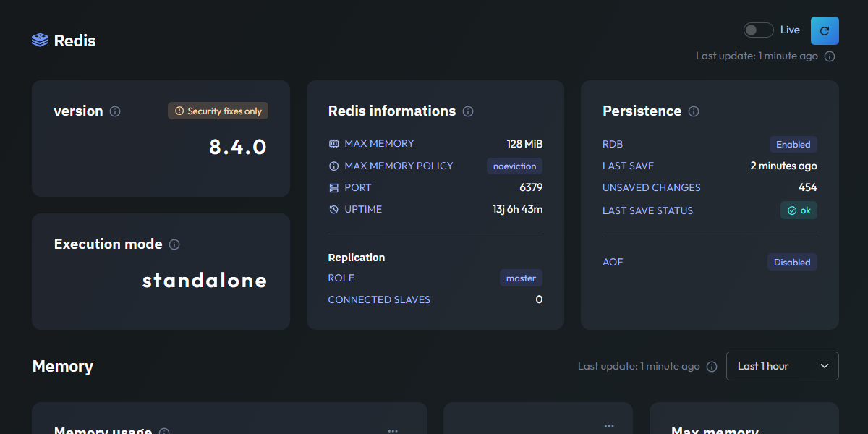868x434 pixels.
Task: Click the info icon next to version
Action: pyautogui.click(x=115, y=111)
